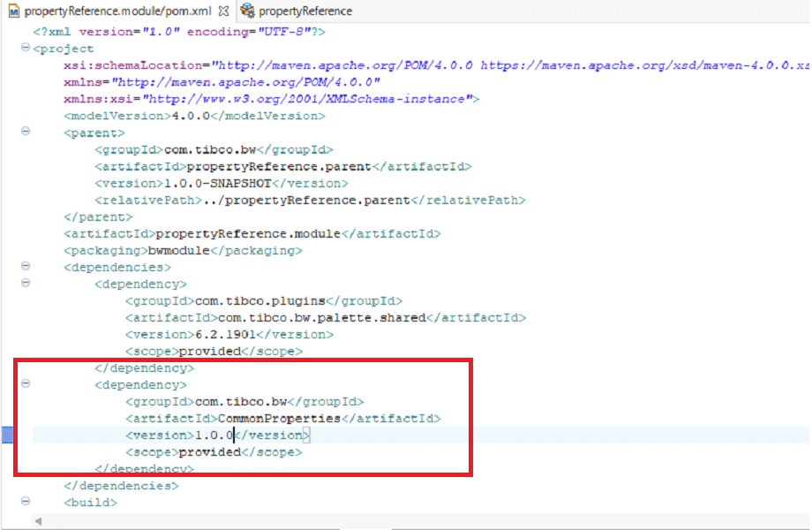Click the left arrow of horizontal scrollbar
The height and width of the screenshot is (530, 812).
point(38,521)
